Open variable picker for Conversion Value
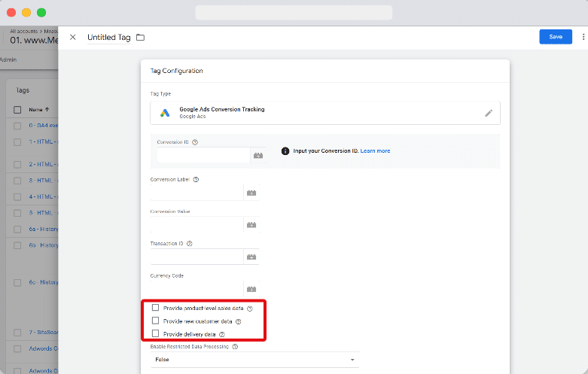This screenshot has width=588, height=374. (251, 225)
